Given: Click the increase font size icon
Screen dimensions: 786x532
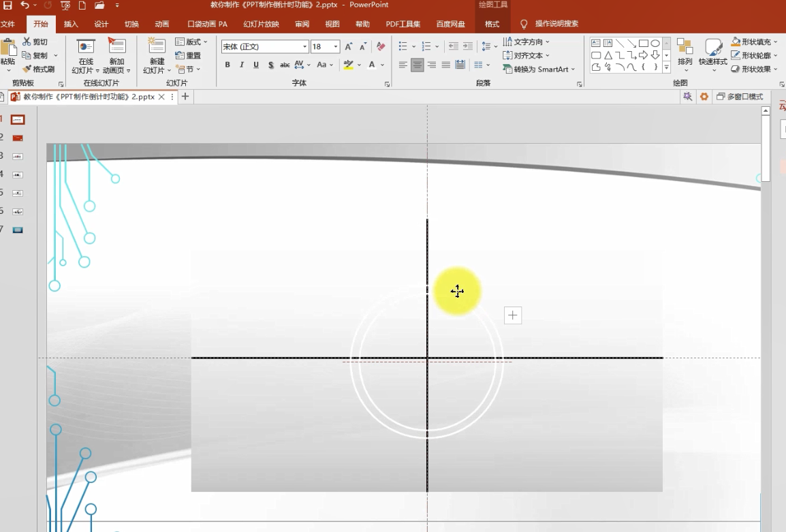Looking at the screenshot, I should [x=349, y=46].
